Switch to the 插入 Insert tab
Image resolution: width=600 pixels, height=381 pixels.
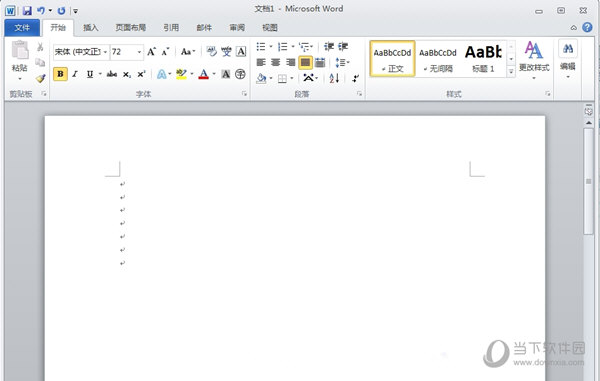click(91, 28)
